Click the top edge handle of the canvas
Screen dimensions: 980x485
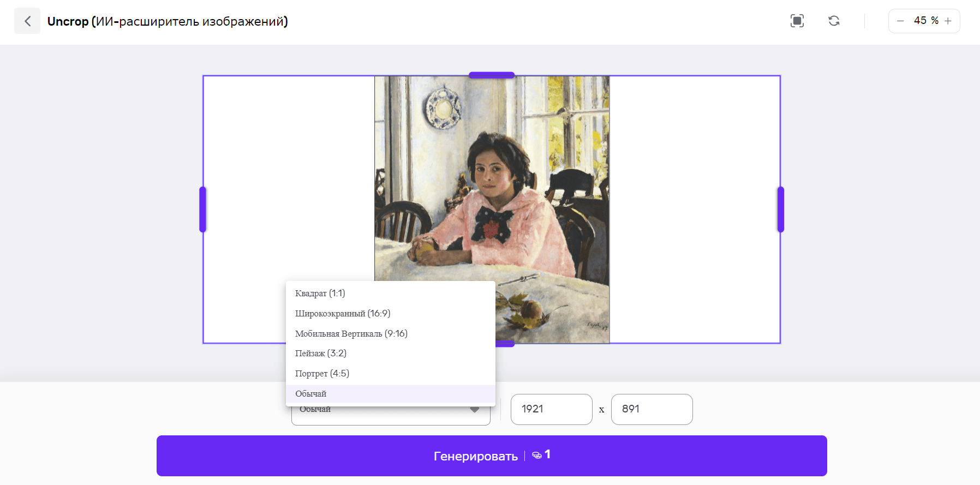492,75
